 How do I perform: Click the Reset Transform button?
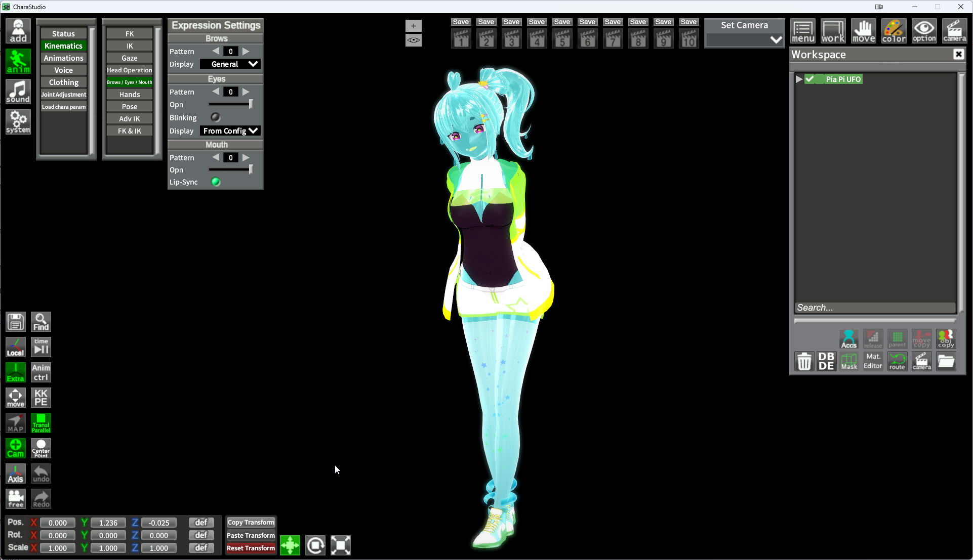coord(251,548)
